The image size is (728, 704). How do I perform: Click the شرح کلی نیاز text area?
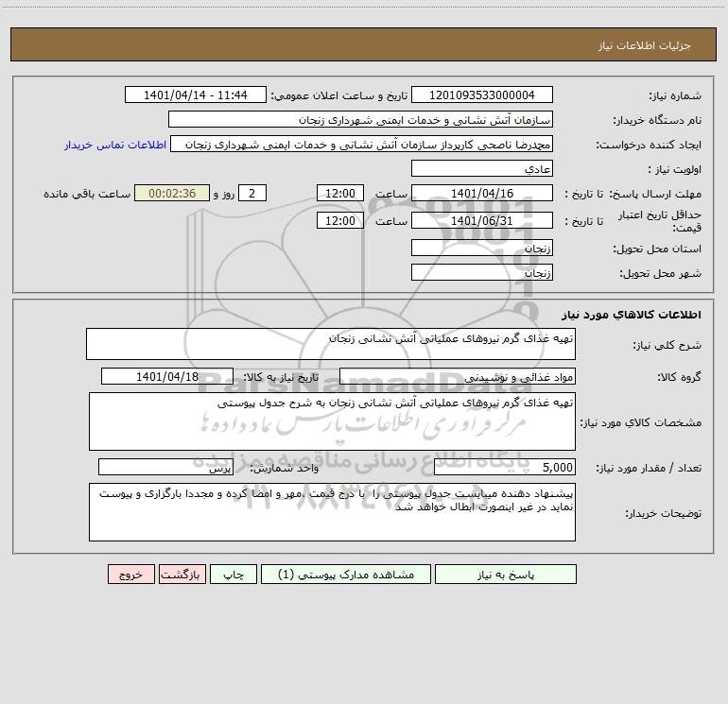coord(331,344)
